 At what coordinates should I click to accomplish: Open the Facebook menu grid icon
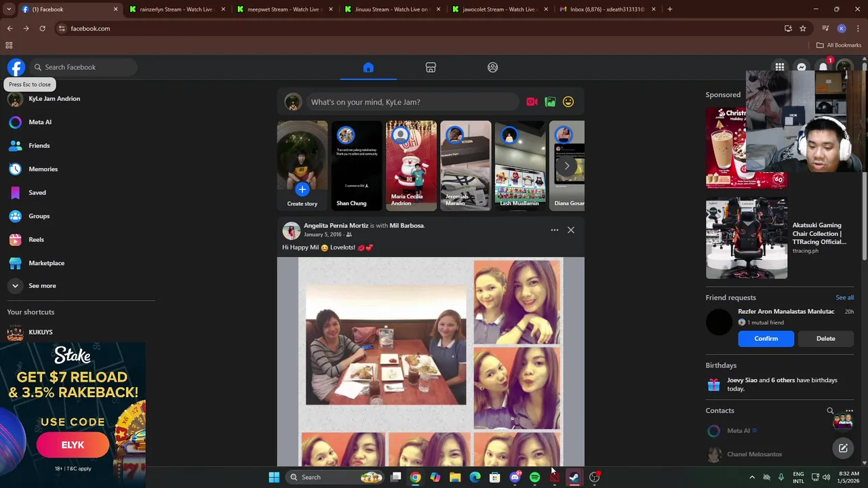(x=780, y=67)
